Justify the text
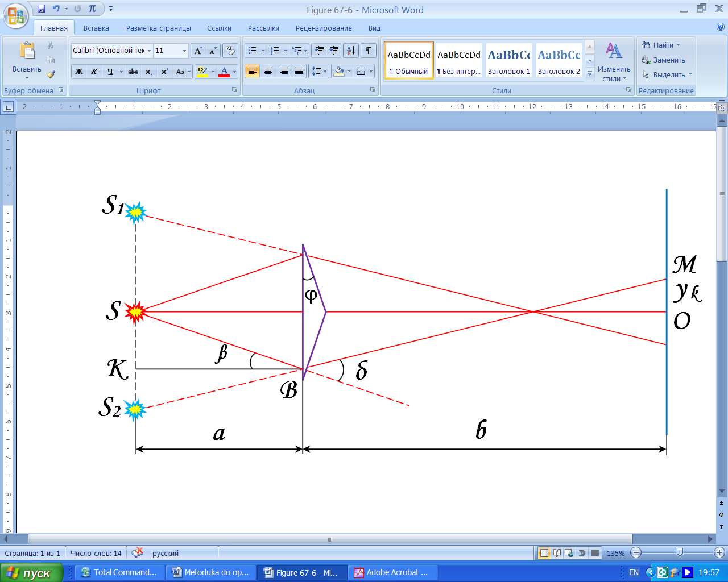This screenshot has width=728, height=582. click(299, 72)
